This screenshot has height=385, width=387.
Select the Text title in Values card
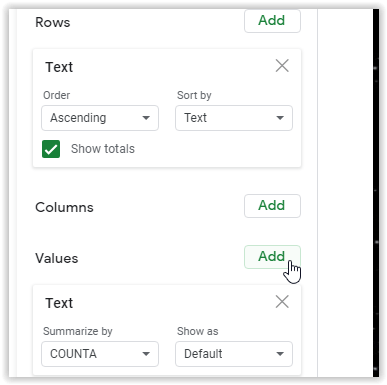tap(59, 303)
